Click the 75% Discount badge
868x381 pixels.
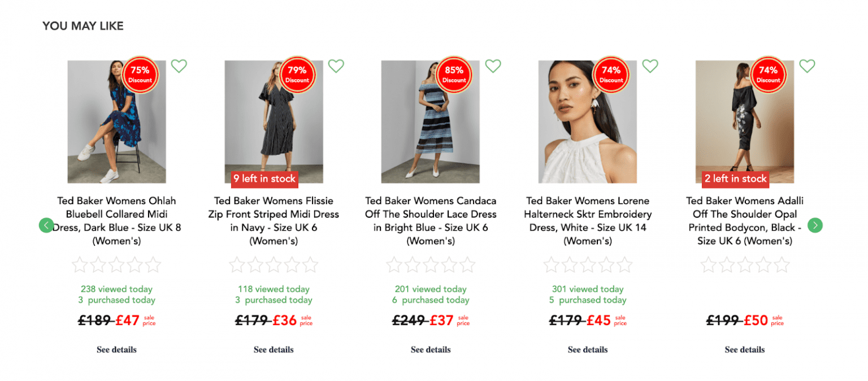pyautogui.click(x=140, y=75)
